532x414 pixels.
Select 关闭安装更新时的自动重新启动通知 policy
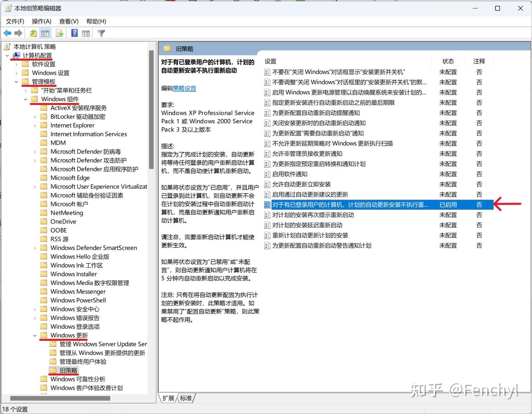click(x=319, y=123)
